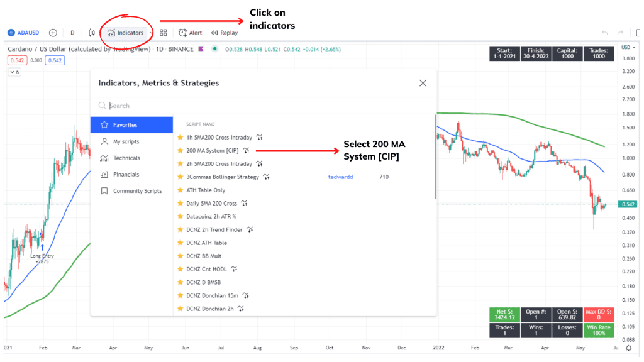Click the blue 0.542 price box
The width and height of the screenshot is (644, 362).
pos(55,60)
